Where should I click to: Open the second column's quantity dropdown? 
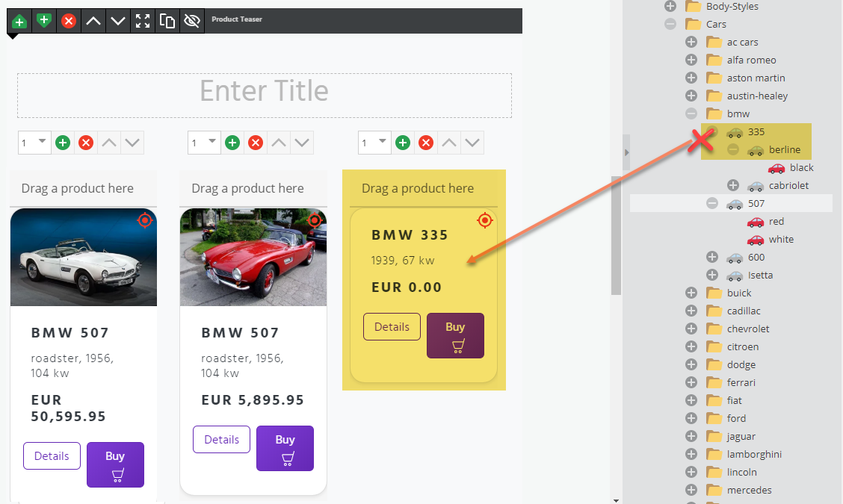click(x=204, y=143)
